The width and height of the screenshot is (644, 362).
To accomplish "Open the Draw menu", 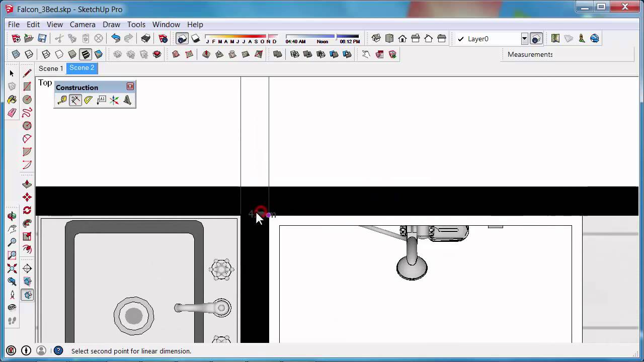I will [111, 24].
